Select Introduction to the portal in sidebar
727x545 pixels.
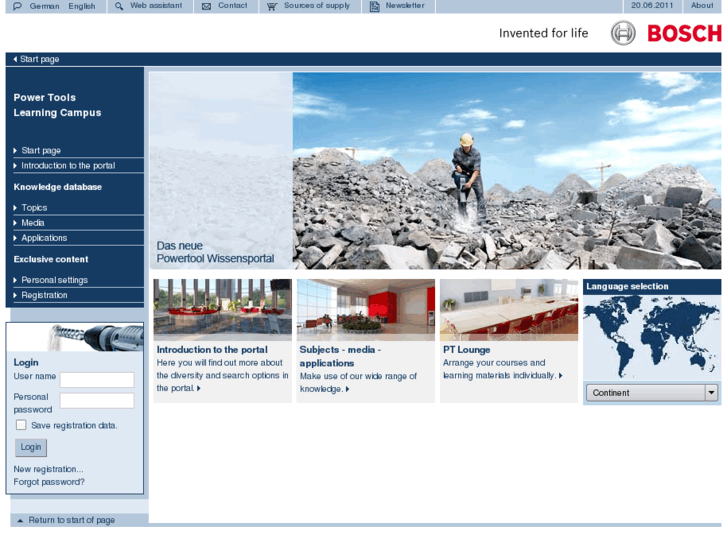click(x=68, y=166)
